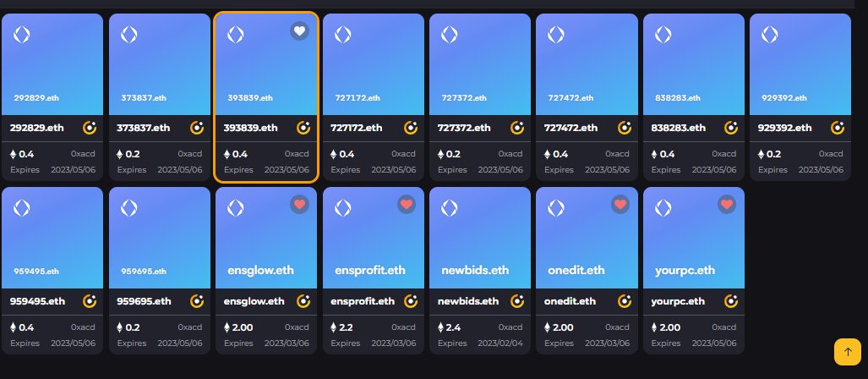The height and width of the screenshot is (379, 868).
Task: Click the marketplace badge next to 727472.eth
Action: (x=624, y=128)
